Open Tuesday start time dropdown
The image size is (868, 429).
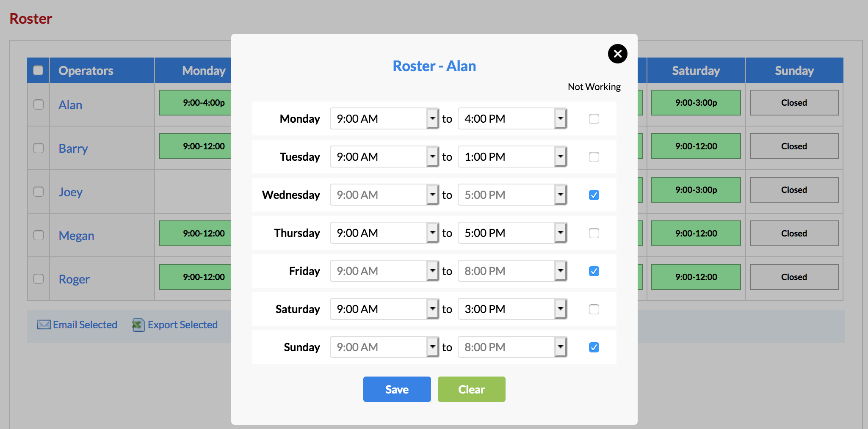tap(384, 157)
